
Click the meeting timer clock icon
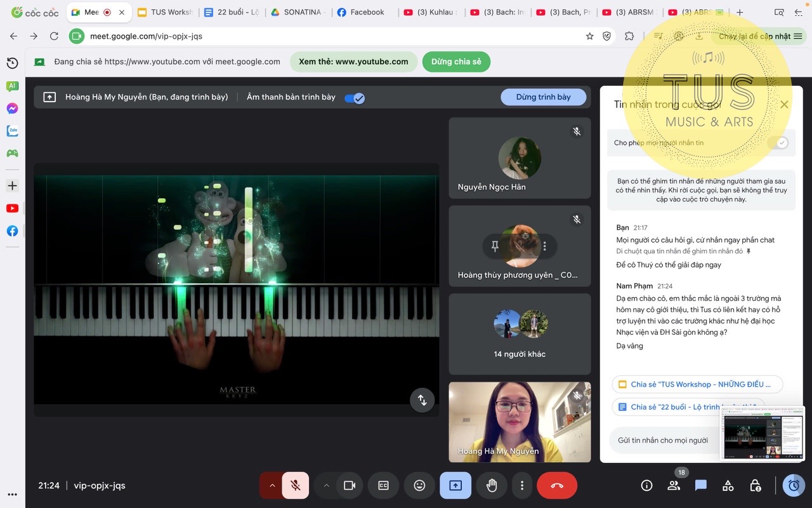(793, 485)
